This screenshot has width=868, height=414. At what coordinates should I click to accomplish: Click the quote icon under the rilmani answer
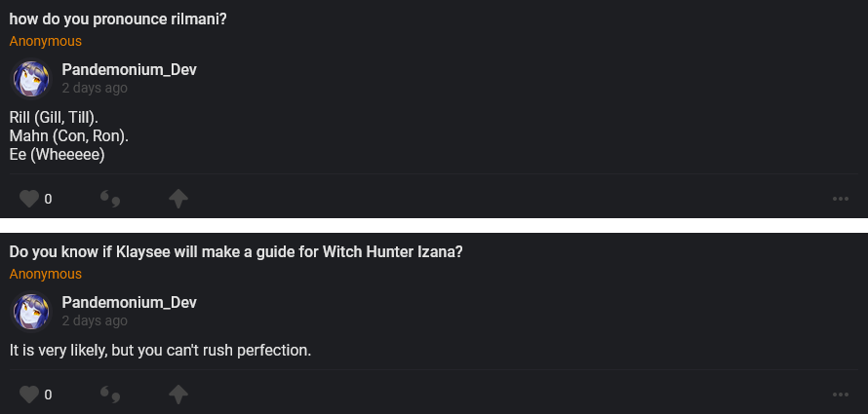[x=110, y=200]
